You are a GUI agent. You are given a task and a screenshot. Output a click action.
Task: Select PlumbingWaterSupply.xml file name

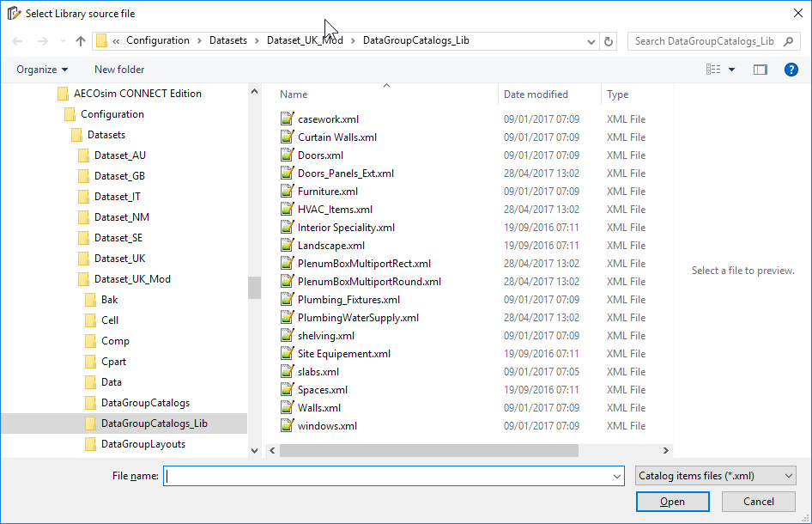[358, 318]
